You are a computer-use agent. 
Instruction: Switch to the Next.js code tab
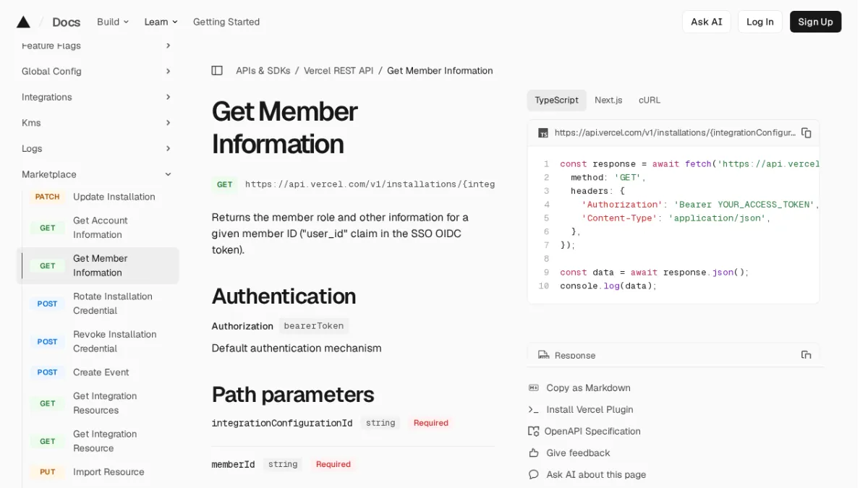tap(608, 100)
